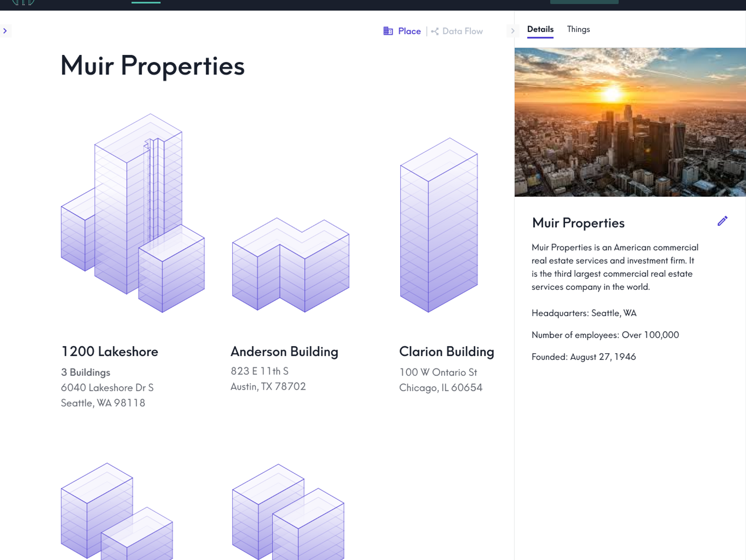The height and width of the screenshot is (560, 746).
Task: Click the building icon beside the Place label
Action: (x=388, y=31)
